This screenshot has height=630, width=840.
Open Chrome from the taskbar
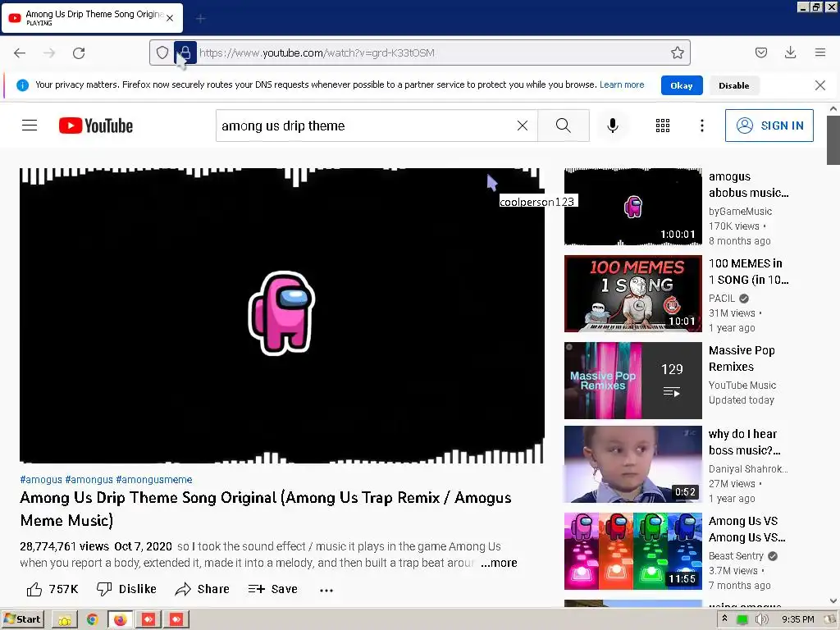pyautogui.click(x=92, y=619)
